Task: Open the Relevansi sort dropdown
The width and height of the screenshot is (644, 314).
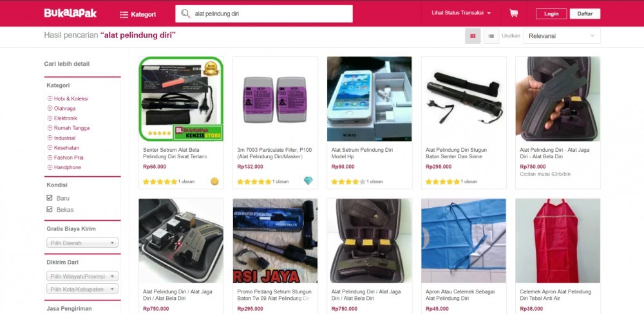Action: [x=562, y=36]
